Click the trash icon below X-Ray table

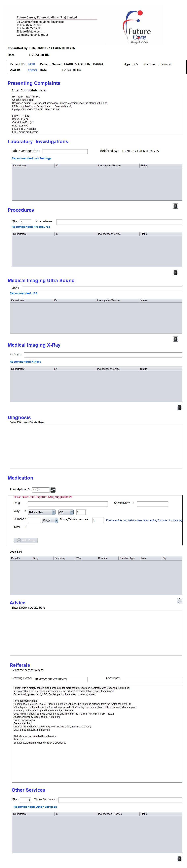[179, 407]
